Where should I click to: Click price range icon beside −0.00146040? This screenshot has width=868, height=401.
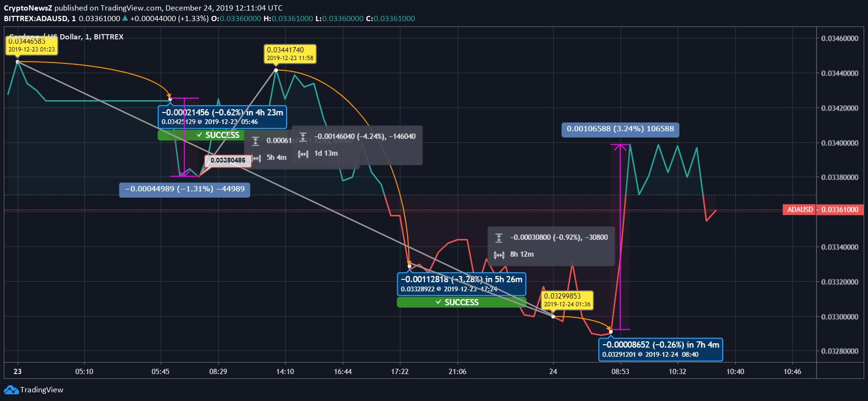point(303,137)
